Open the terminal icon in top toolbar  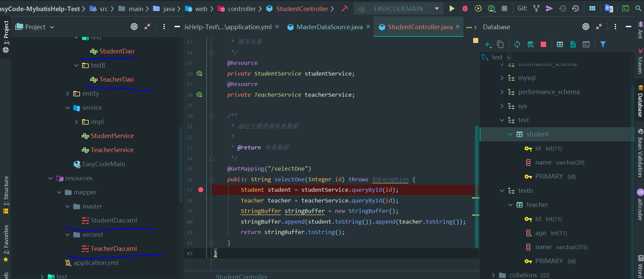(626, 8)
